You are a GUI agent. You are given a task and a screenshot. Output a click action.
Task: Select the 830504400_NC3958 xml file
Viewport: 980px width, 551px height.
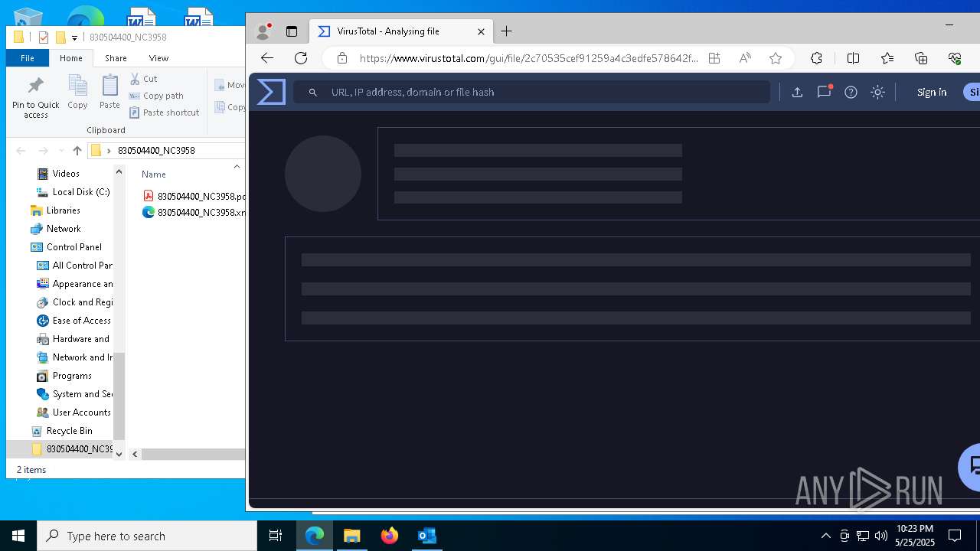(194, 213)
